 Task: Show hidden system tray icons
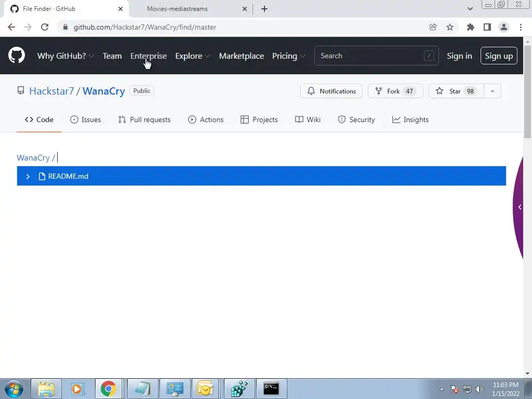(x=442, y=389)
